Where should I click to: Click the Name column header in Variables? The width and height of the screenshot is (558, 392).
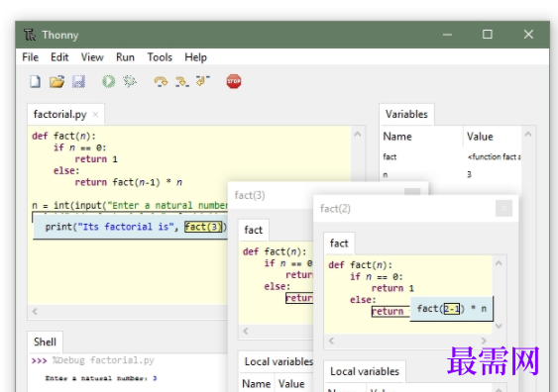pyautogui.click(x=397, y=137)
